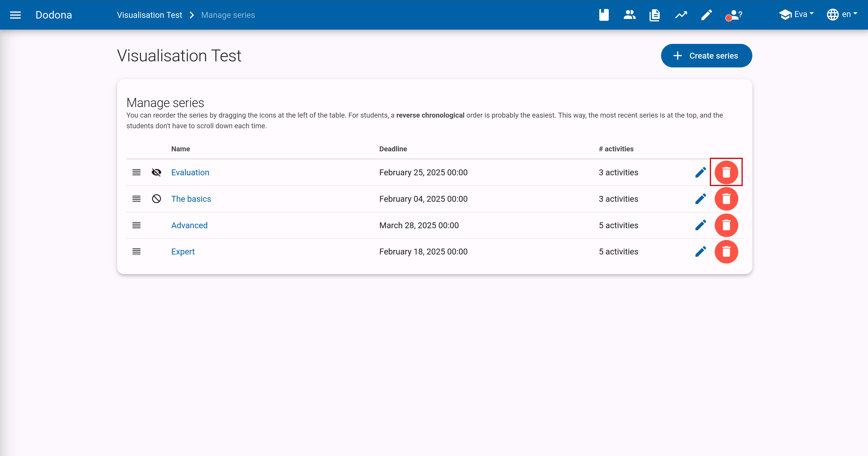Edit the Advanced series with pencil icon
Viewport: 868px width, 456px height.
[x=700, y=225]
